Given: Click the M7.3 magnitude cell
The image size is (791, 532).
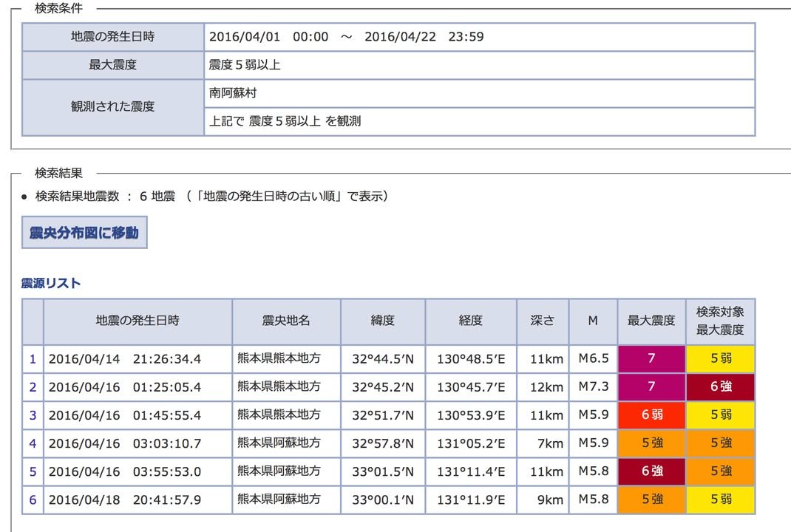Looking at the screenshot, I should point(593,387).
